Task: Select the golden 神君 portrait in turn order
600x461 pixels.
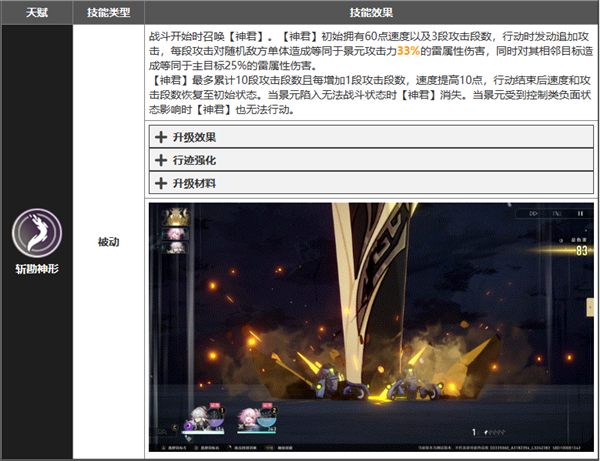Action: [x=176, y=217]
